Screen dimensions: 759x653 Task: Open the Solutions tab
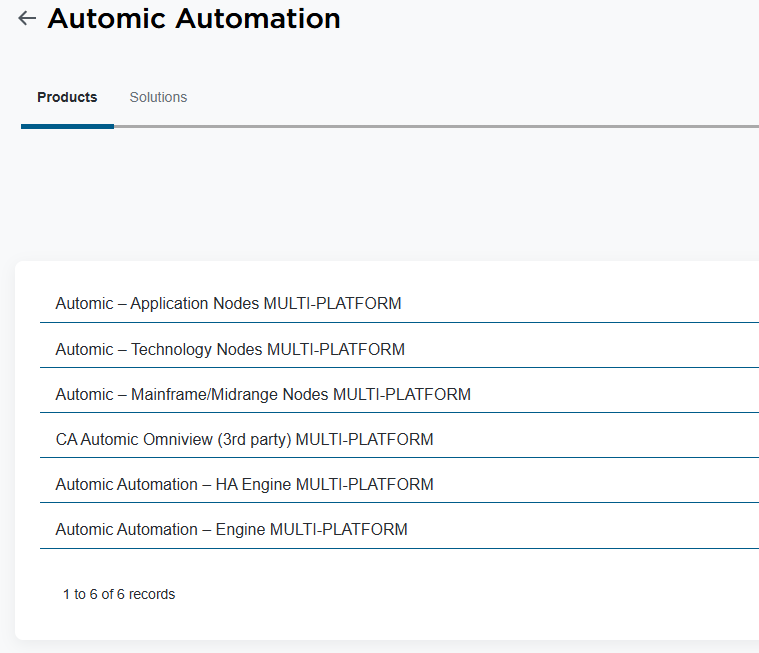(158, 97)
